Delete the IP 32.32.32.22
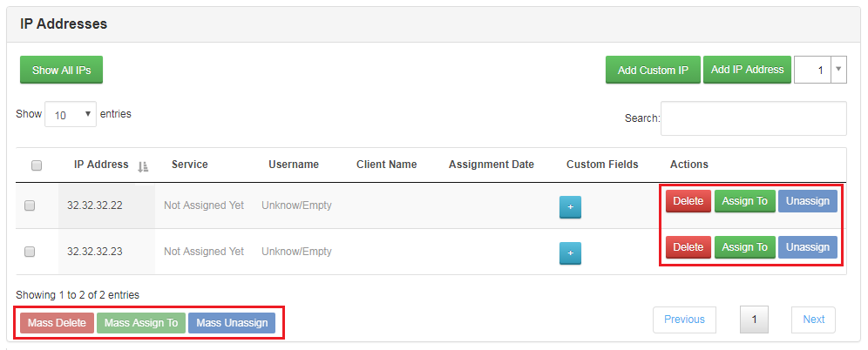The image size is (868, 350). coord(688,201)
